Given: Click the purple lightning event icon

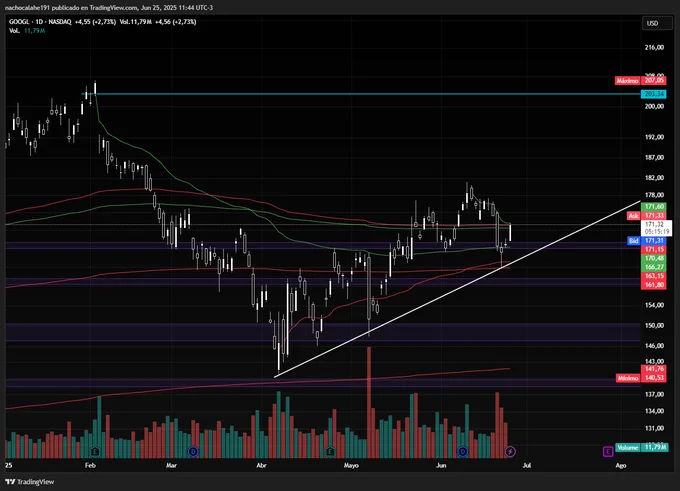Looking at the screenshot, I should 510,452.
